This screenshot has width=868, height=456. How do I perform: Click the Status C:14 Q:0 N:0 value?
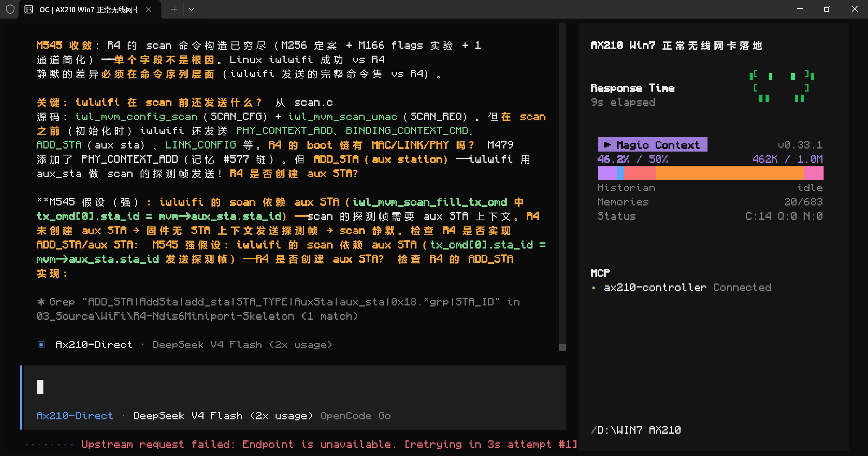[784, 216]
